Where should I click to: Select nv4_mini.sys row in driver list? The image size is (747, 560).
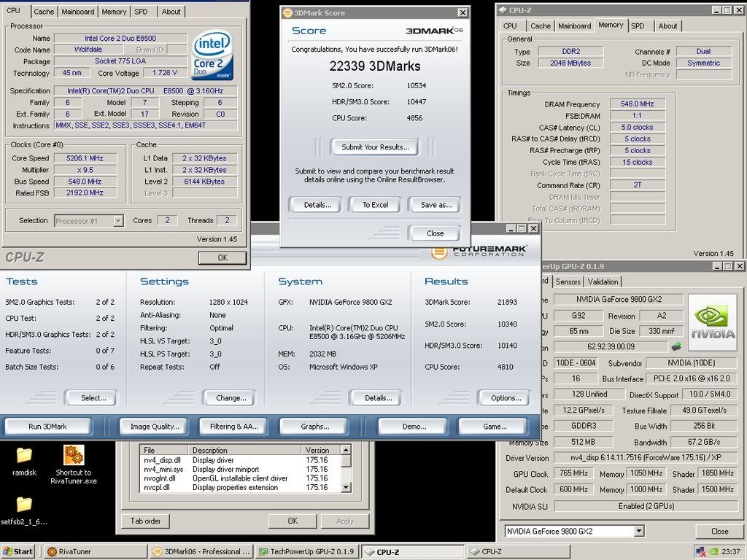tap(241, 469)
